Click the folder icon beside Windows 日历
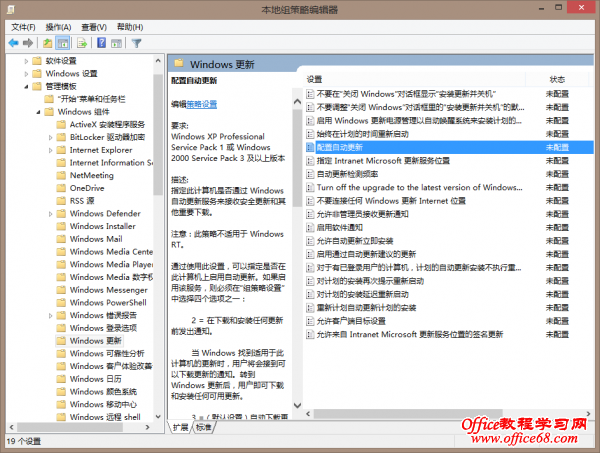This screenshot has height=453, width=600. click(x=61, y=379)
